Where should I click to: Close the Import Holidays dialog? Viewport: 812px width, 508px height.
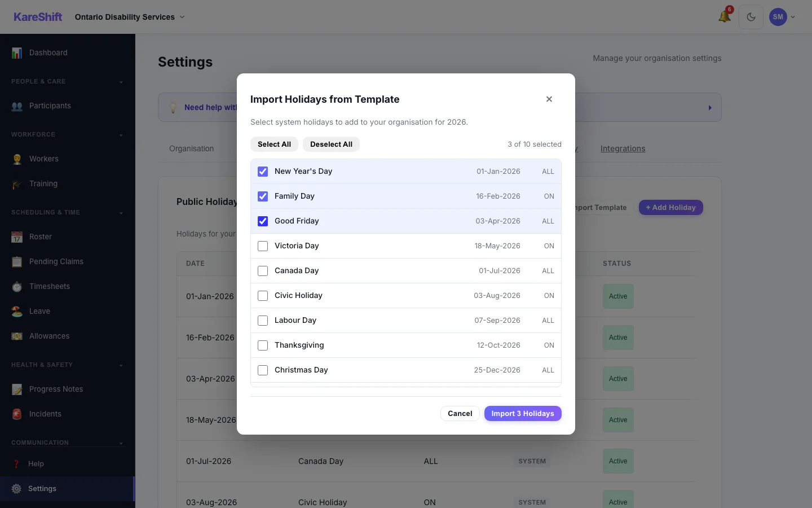coord(549,99)
